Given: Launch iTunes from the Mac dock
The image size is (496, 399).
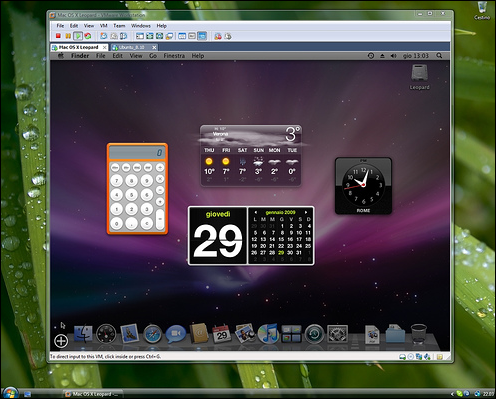Looking at the screenshot, I should [x=268, y=333].
